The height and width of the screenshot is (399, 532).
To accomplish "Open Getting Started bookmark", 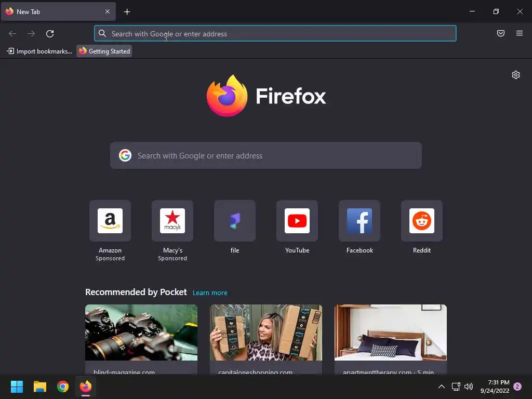I will coord(104,51).
